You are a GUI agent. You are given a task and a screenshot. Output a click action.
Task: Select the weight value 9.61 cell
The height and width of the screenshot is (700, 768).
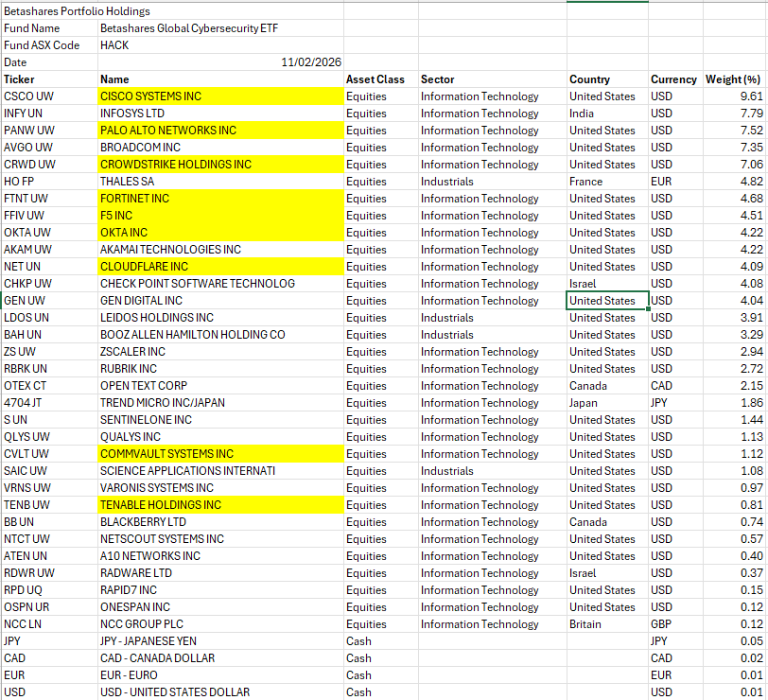point(734,96)
